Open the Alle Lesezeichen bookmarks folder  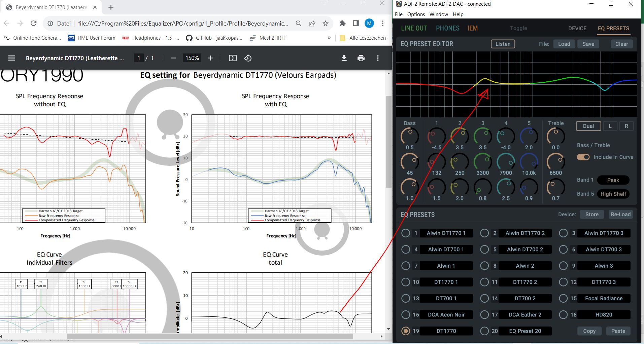point(363,38)
